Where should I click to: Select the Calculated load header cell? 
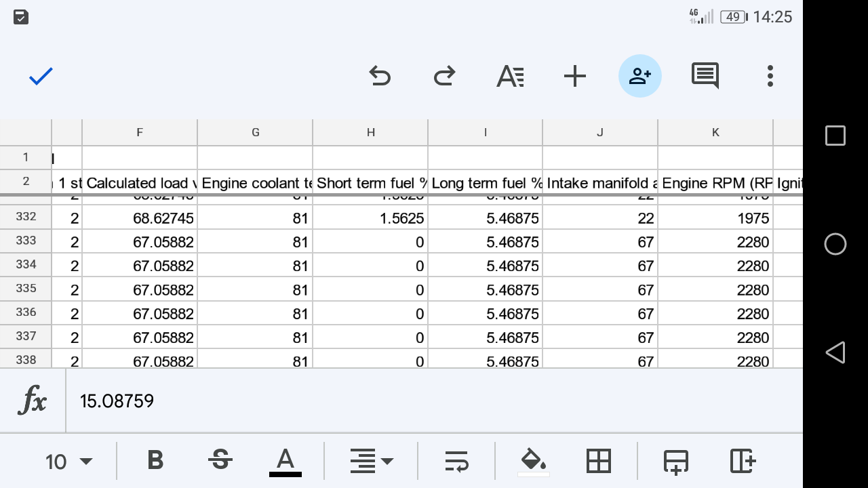coord(140,182)
